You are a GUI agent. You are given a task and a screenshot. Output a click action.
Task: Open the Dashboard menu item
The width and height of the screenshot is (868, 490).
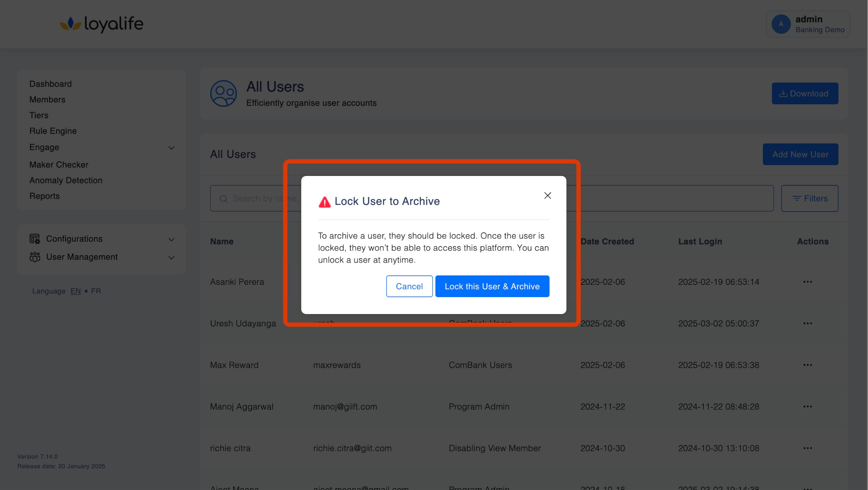50,84
